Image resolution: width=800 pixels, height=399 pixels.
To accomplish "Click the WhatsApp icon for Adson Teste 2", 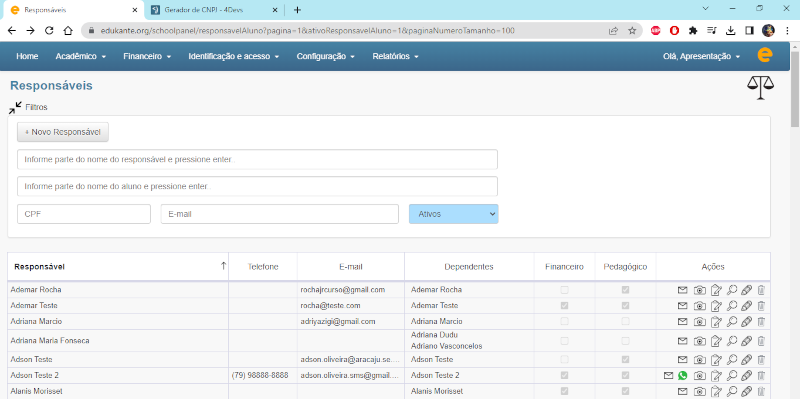I will (683, 376).
